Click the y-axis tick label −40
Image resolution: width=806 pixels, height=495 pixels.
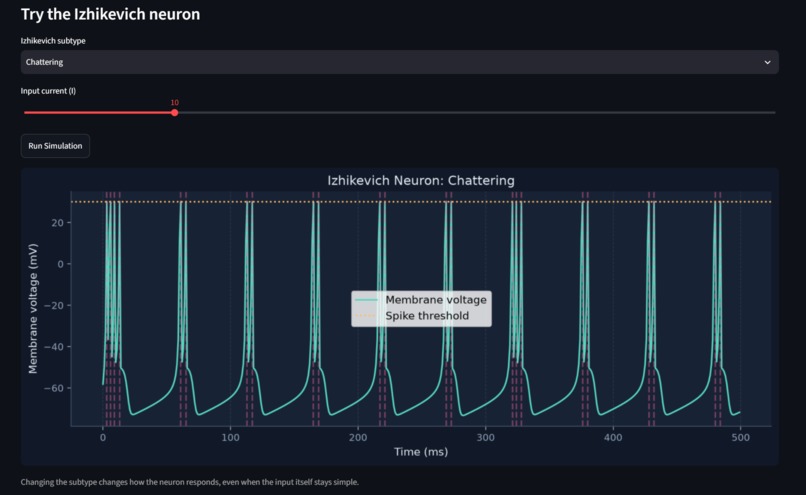coord(54,346)
